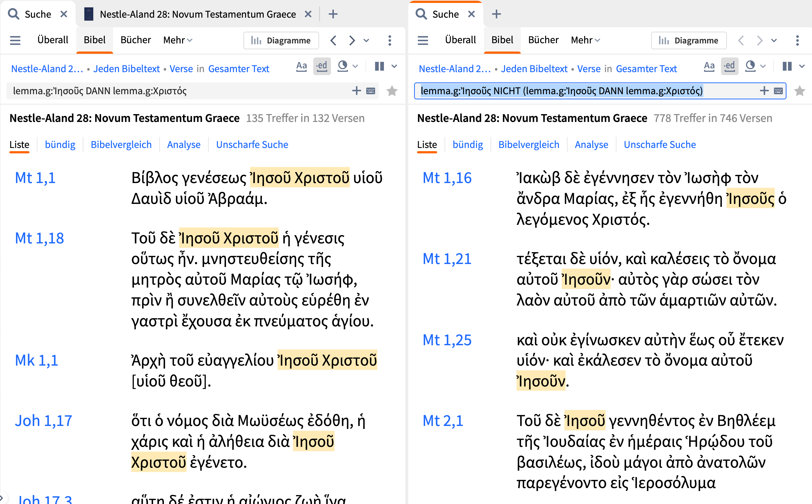Go forward in left panel history
The height and width of the screenshot is (504, 812).
pyautogui.click(x=352, y=40)
